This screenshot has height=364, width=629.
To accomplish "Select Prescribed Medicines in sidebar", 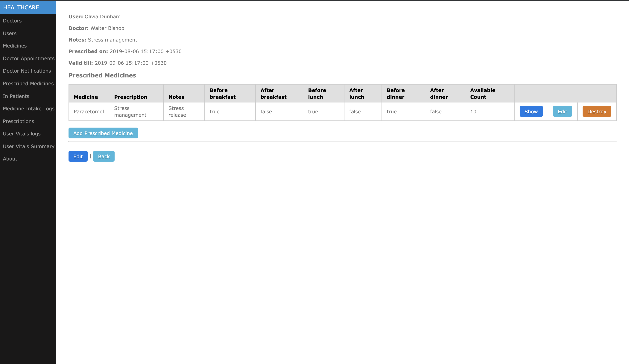I will coord(28,84).
